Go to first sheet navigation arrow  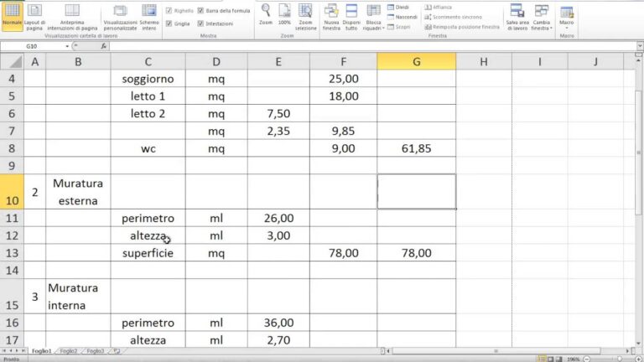(x=4, y=351)
